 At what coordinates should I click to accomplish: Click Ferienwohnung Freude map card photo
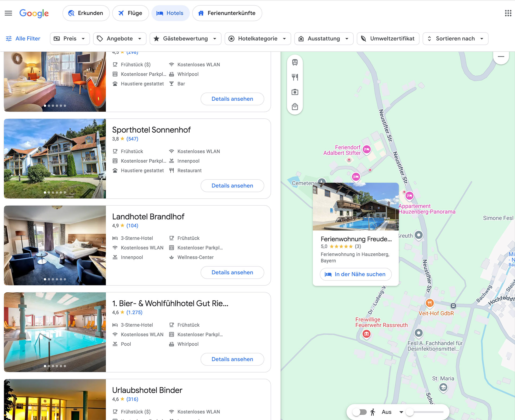356,206
